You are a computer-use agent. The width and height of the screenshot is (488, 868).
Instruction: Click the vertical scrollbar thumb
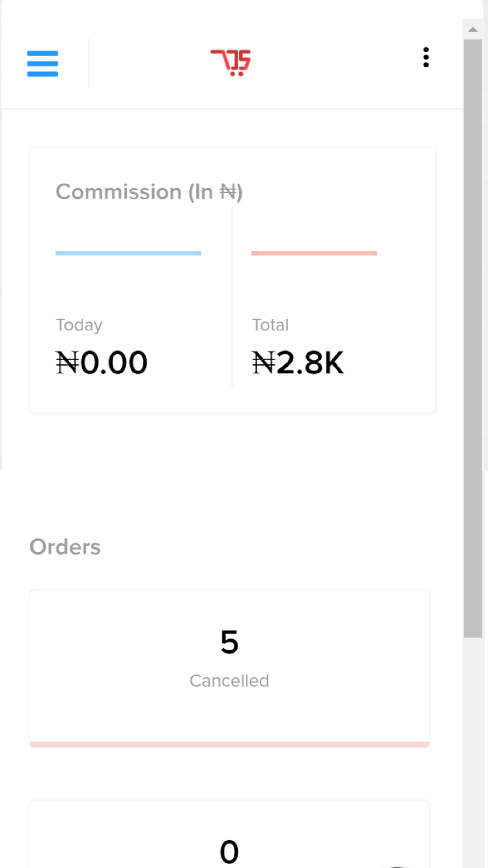coord(472,337)
